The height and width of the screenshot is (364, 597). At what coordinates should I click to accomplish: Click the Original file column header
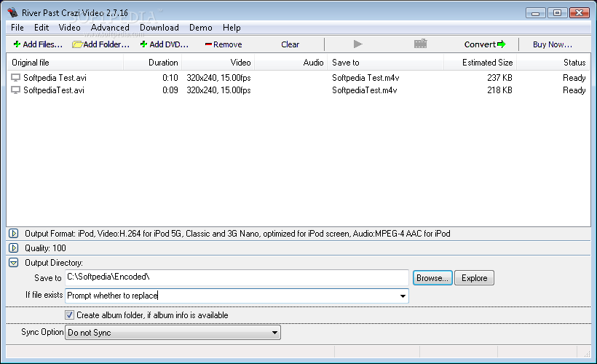coord(65,63)
